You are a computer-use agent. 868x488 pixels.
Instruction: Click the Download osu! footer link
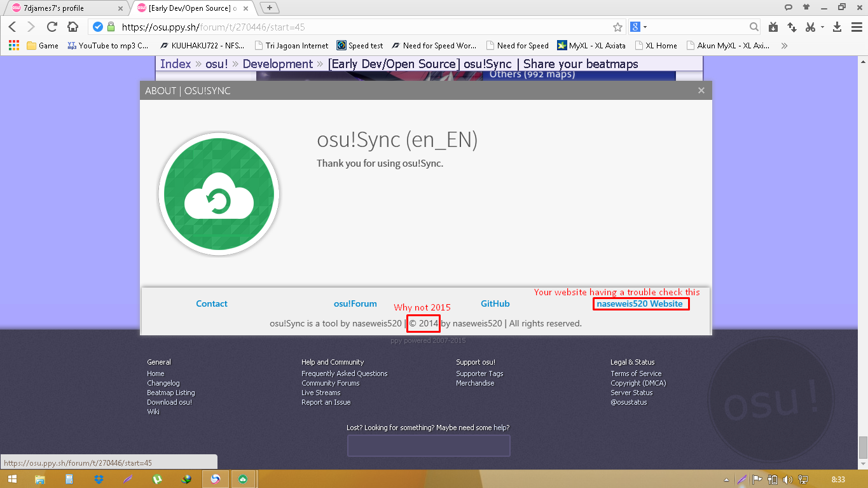169,402
